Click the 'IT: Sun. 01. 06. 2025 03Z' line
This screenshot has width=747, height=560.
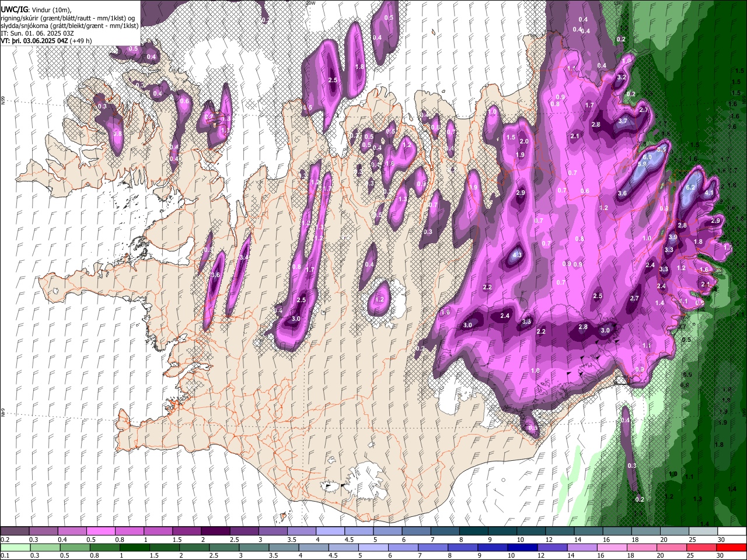coord(37,33)
